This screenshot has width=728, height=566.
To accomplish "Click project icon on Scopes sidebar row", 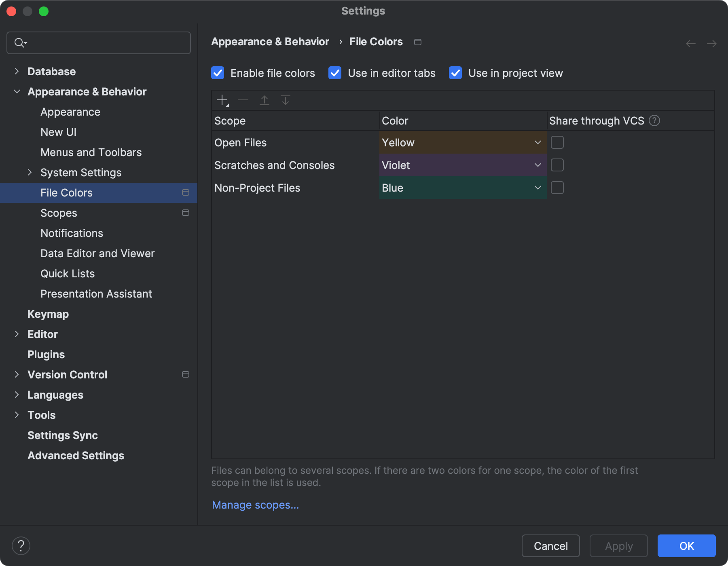I will click(186, 213).
